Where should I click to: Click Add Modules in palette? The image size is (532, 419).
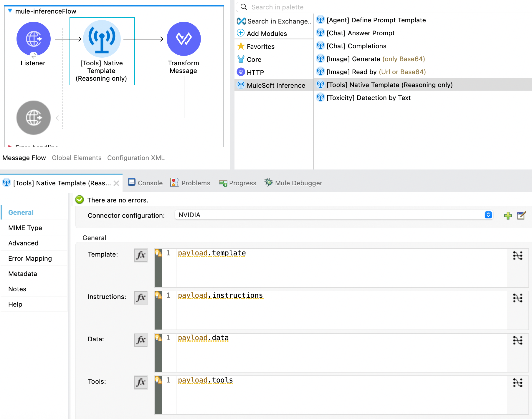262,34
